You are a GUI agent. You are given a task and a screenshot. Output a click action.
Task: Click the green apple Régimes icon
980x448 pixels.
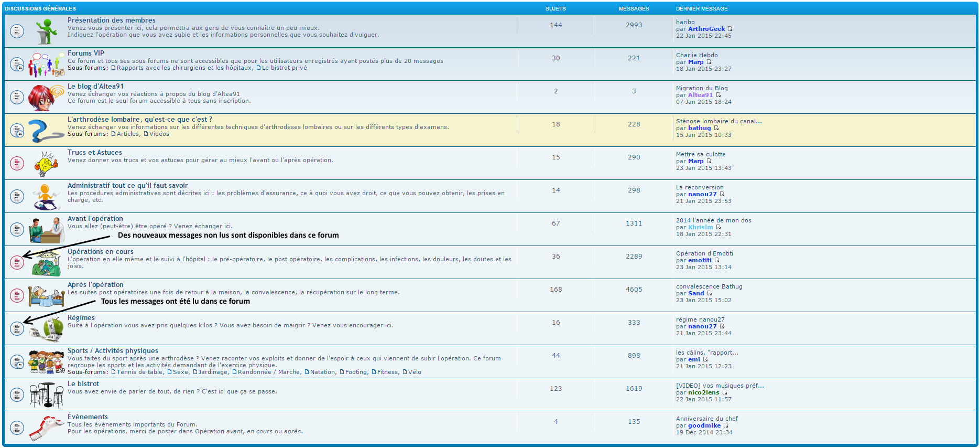[47, 329]
